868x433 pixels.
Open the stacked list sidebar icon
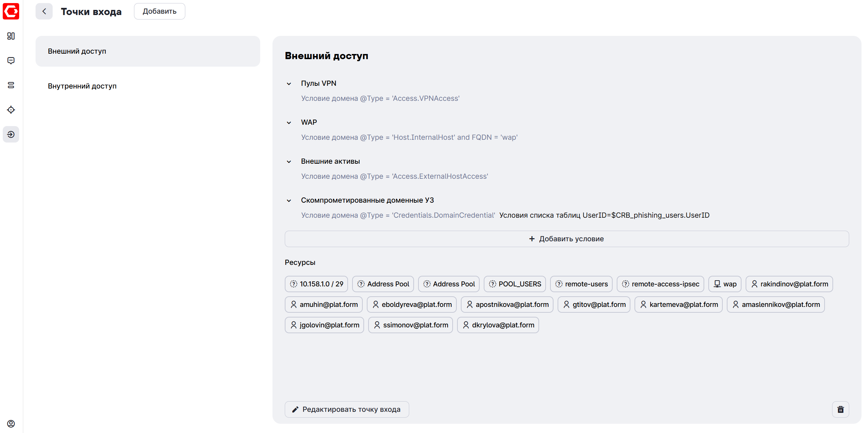point(11,85)
